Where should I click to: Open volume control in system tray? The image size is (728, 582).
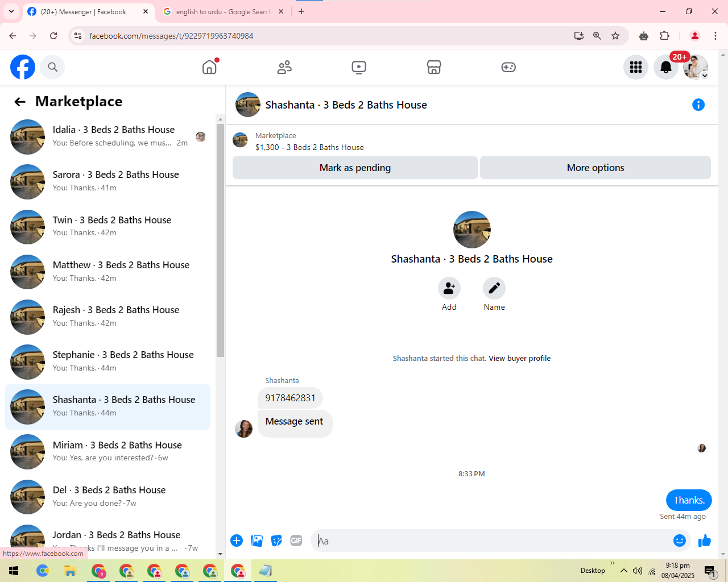[638, 571]
